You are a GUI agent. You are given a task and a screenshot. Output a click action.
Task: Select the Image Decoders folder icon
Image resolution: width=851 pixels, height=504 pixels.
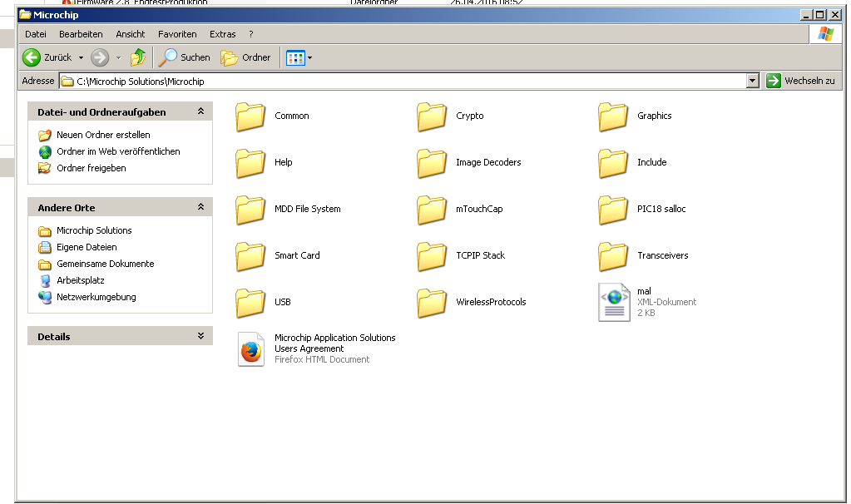coord(432,163)
